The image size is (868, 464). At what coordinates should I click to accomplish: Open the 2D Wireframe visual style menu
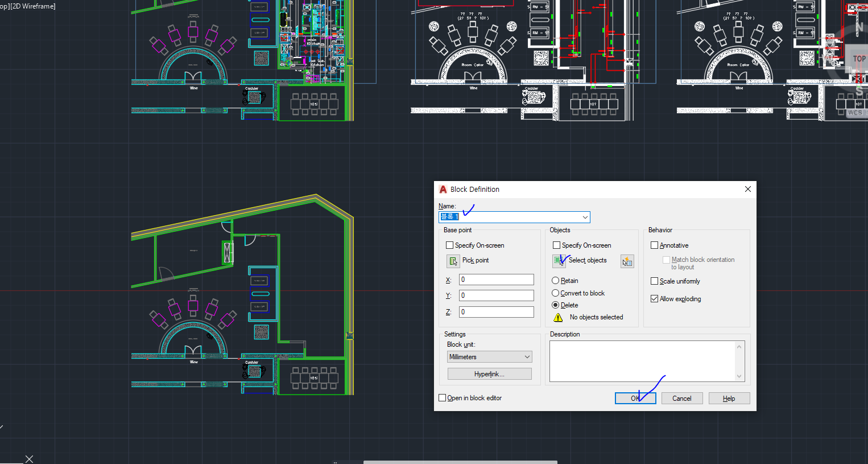coord(32,6)
